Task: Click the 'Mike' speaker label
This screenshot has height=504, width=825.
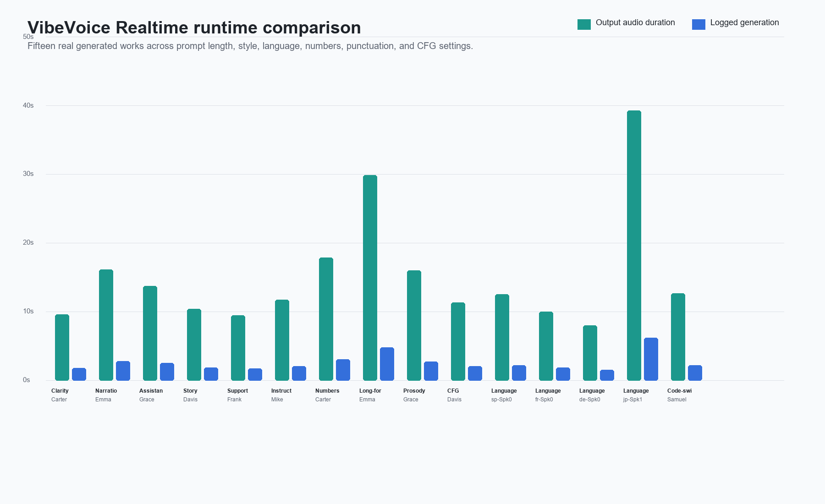Action: point(277,400)
